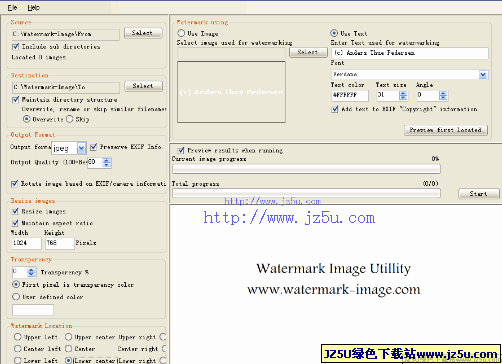The height and width of the screenshot is (364, 502).
Task: Click Select button for Destination folder
Action: (x=144, y=86)
